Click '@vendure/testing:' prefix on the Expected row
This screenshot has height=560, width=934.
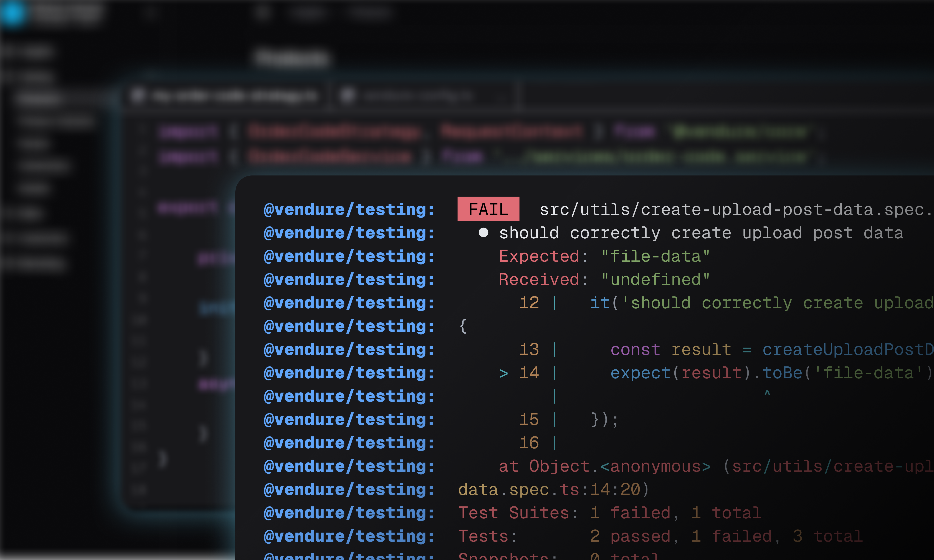point(349,256)
